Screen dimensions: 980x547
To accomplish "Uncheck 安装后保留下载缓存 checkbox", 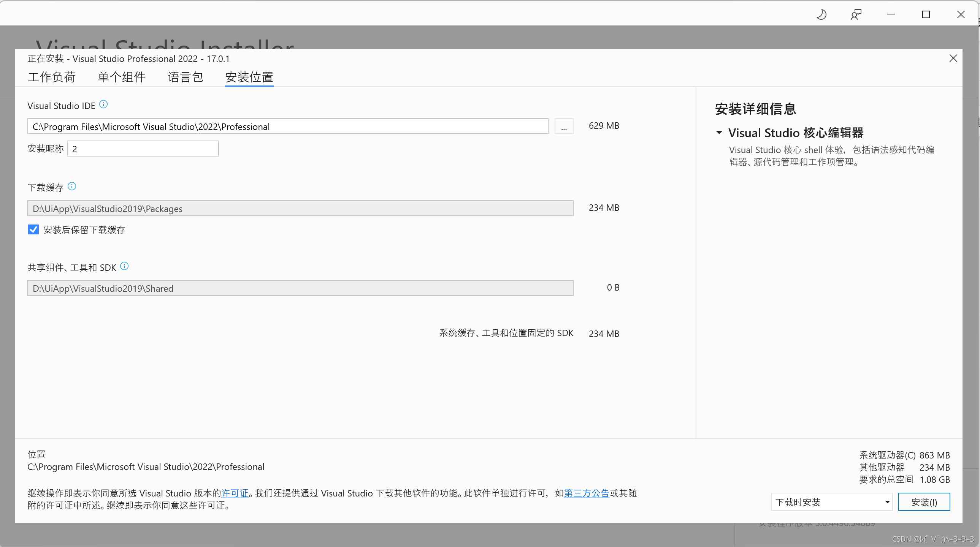I will click(x=33, y=229).
